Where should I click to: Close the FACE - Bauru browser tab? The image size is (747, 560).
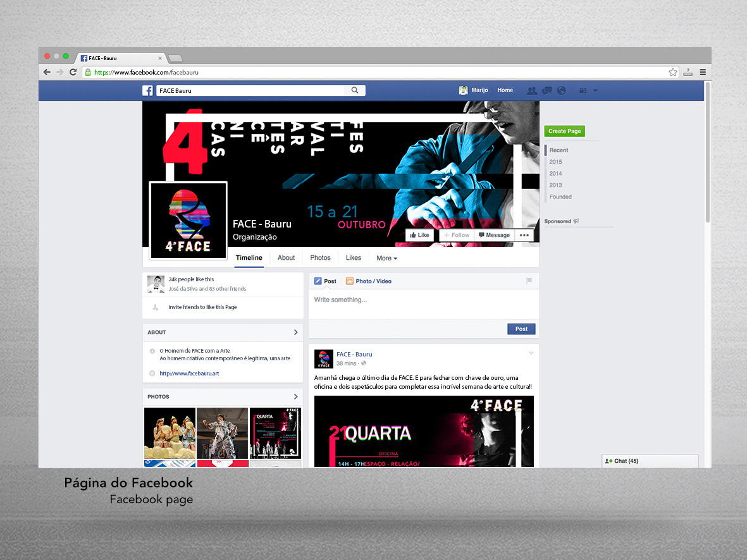160,59
